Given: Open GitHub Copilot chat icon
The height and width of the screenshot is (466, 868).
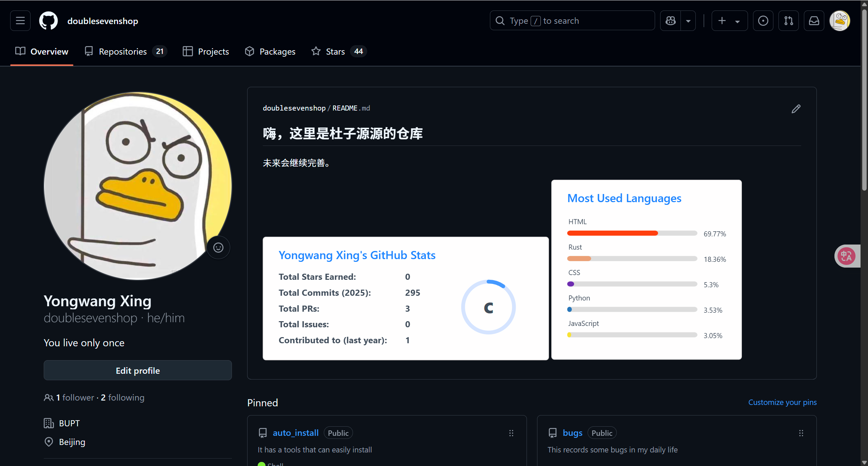Looking at the screenshot, I should pos(671,21).
